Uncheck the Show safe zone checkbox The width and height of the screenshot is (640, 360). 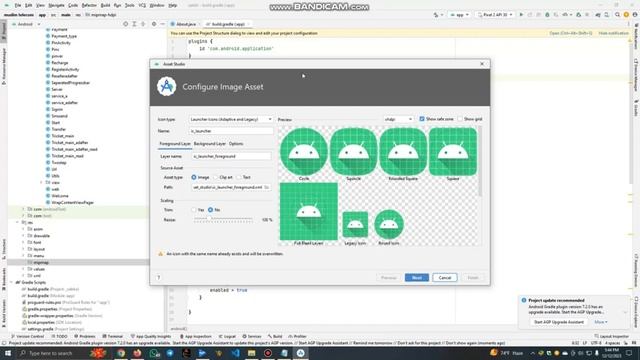click(x=422, y=119)
